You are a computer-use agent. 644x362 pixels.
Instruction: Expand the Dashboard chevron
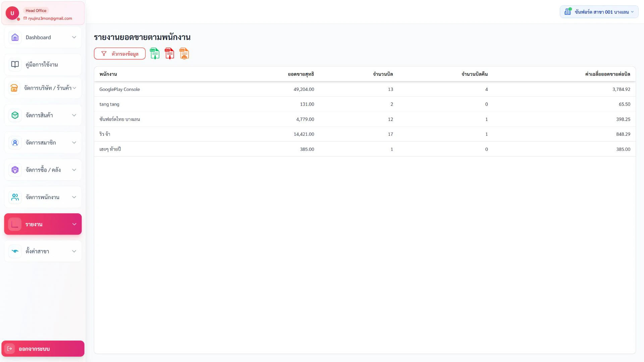pos(74,38)
